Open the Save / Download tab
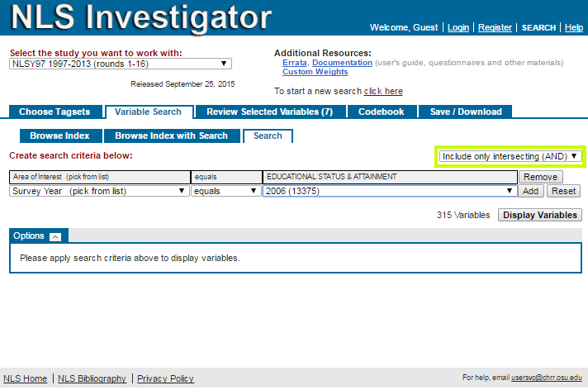 tap(466, 112)
